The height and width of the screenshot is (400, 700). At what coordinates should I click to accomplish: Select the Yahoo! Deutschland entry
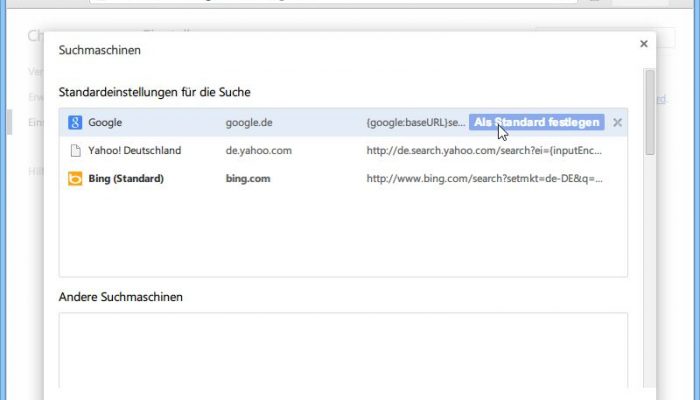134,150
